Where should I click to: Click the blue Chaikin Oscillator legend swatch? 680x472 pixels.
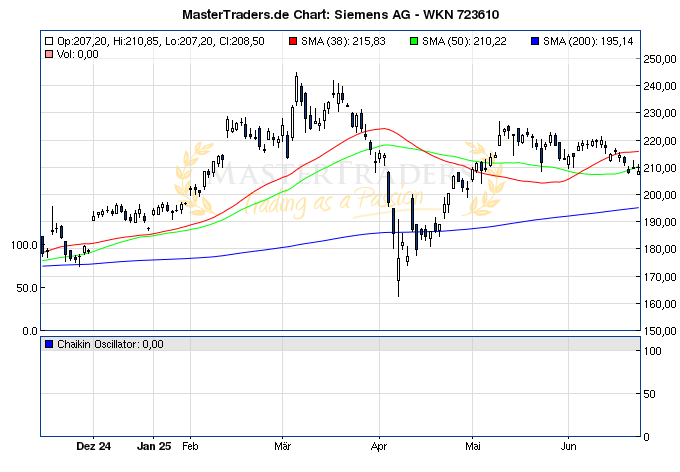click(x=49, y=344)
